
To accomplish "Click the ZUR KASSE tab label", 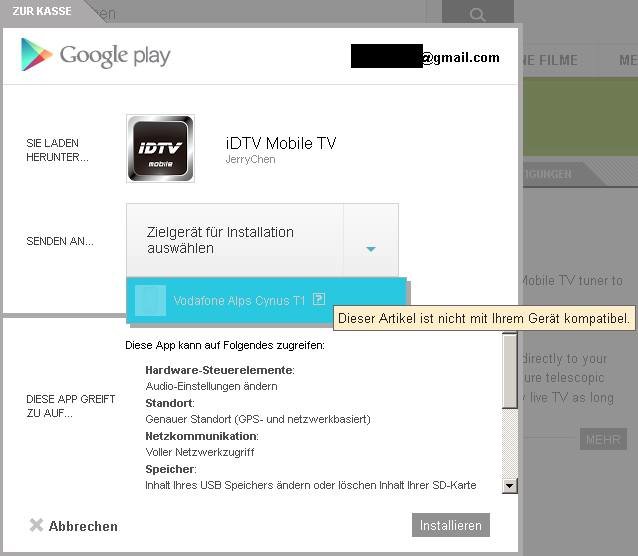I will click(x=42, y=11).
